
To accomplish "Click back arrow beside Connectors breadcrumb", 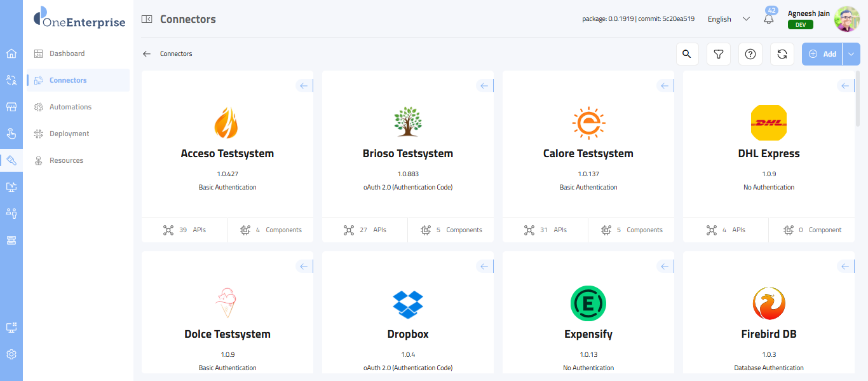I will click(147, 54).
